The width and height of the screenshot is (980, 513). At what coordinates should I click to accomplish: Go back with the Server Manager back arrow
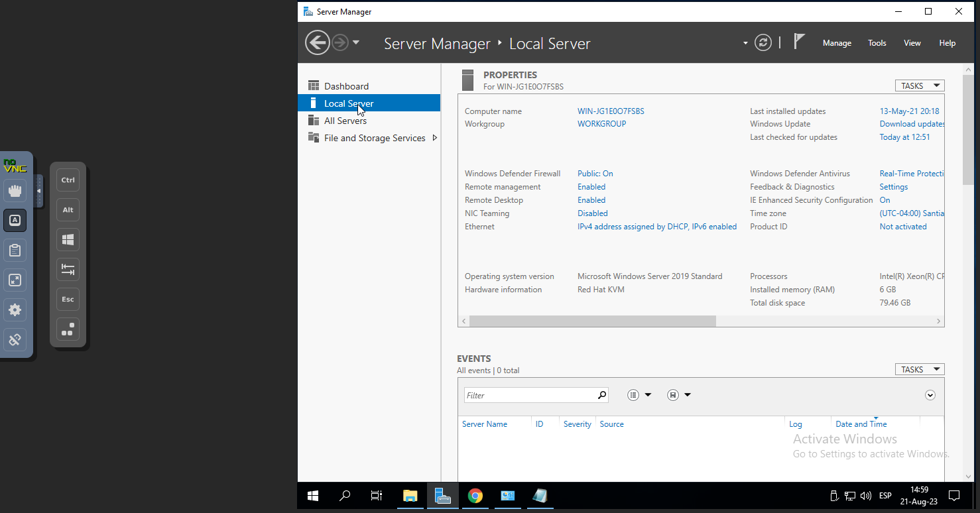tap(317, 43)
